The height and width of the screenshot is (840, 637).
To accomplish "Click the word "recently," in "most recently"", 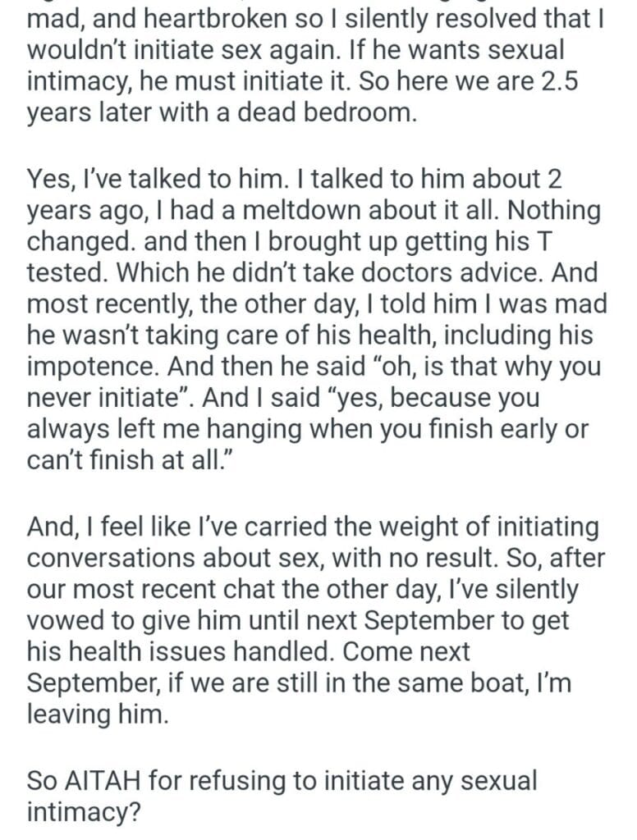I will [x=134, y=304].
